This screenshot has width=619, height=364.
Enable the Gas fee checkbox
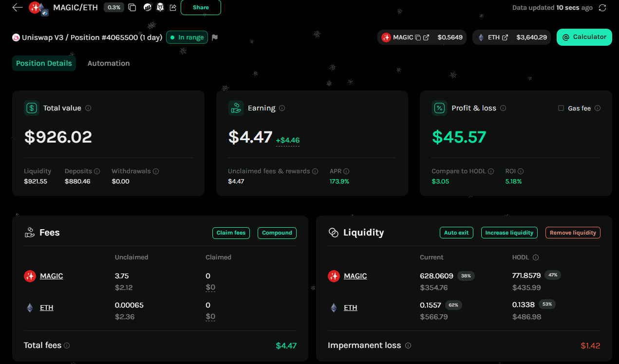(561, 108)
